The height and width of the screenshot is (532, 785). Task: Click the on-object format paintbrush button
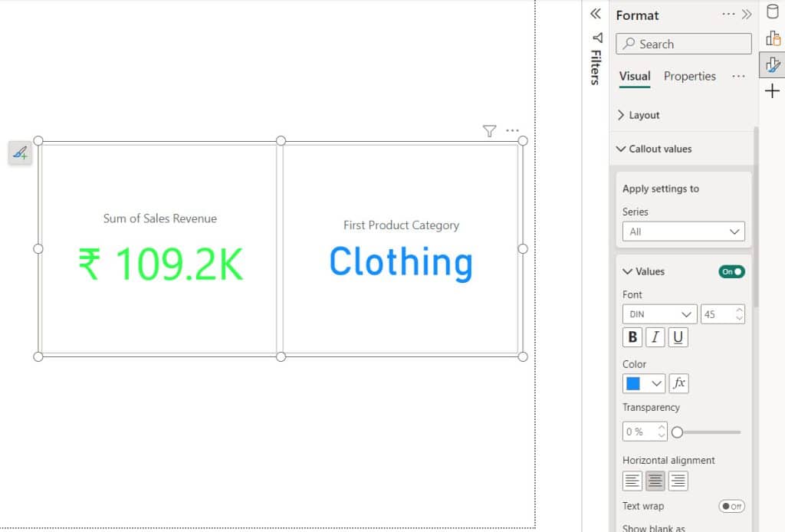[x=20, y=153]
